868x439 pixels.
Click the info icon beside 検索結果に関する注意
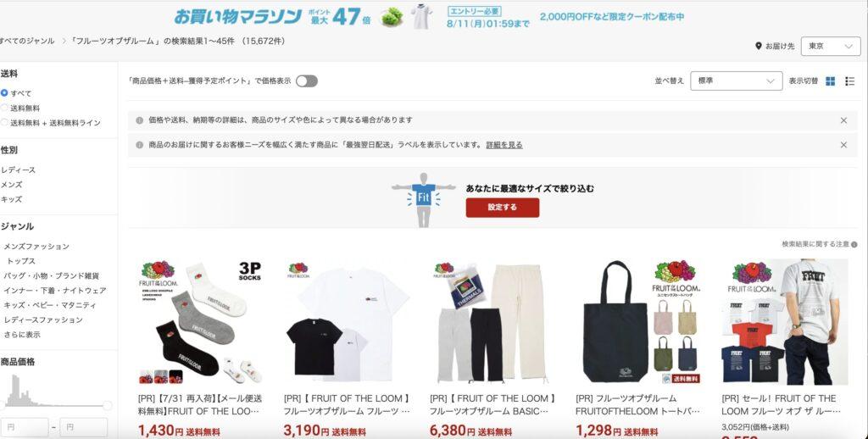(x=854, y=244)
